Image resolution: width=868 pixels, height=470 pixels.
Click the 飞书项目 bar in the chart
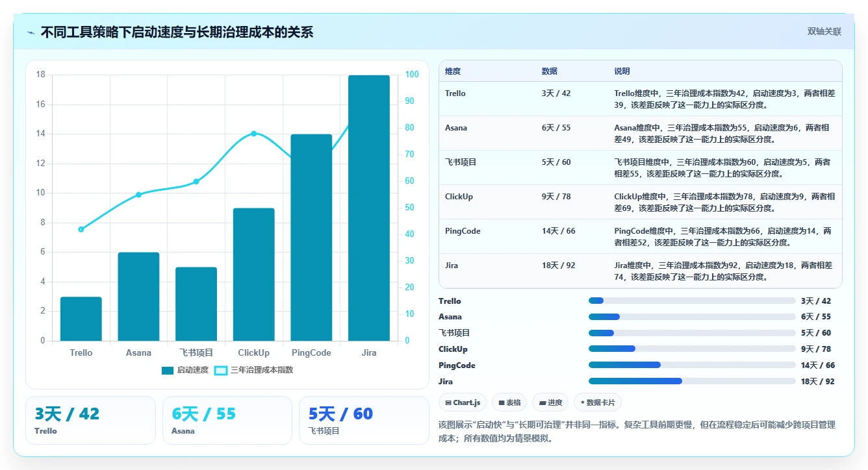196,304
